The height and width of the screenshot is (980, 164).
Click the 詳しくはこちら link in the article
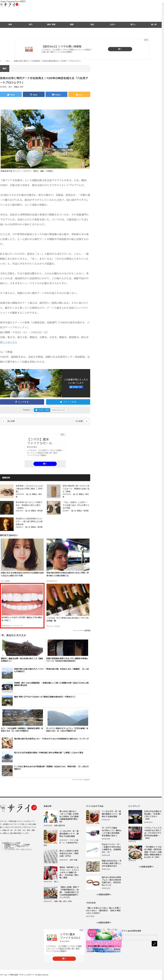pos(8,342)
